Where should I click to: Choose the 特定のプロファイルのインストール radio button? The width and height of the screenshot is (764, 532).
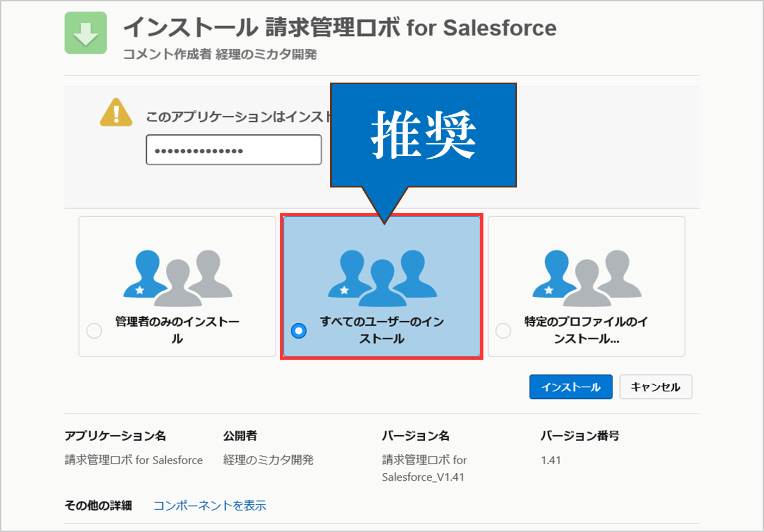coord(503,330)
